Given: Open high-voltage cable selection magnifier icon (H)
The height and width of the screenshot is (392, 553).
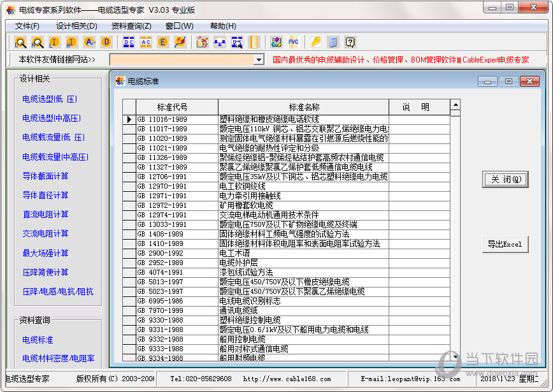Looking at the screenshot, I should [x=38, y=42].
